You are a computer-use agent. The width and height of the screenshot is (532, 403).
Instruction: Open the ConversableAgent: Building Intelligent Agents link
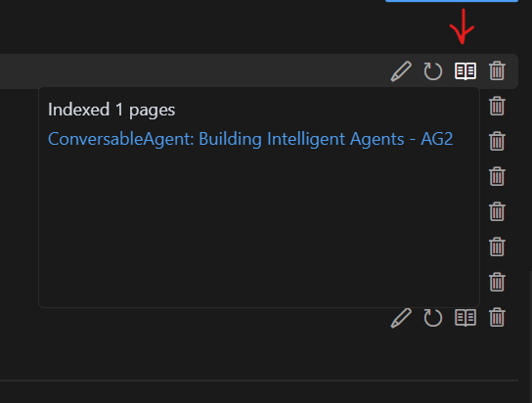(x=250, y=139)
